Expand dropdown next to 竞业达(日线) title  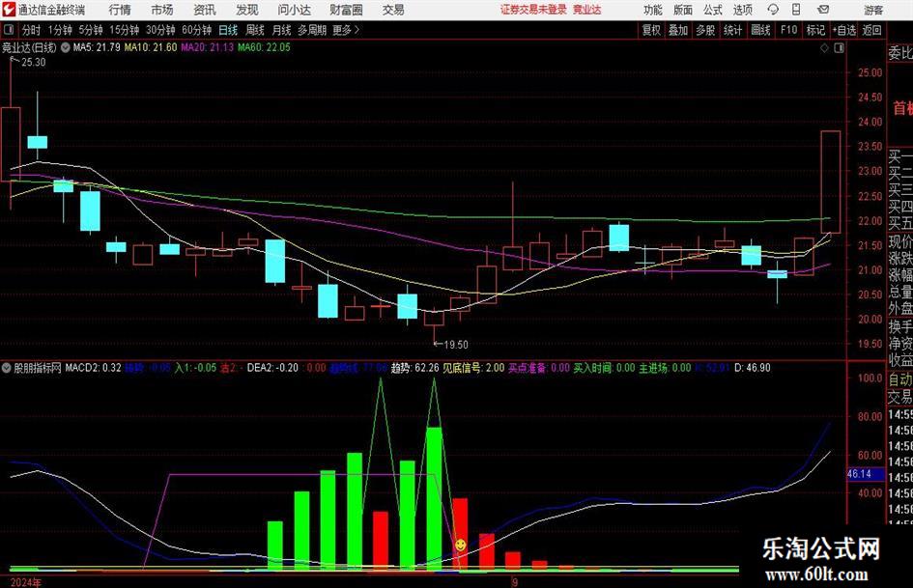66,47
